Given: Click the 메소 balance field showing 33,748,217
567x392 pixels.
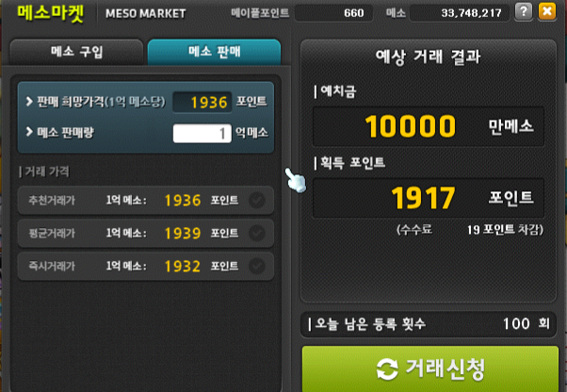Looking at the screenshot, I should click(x=460, y=13).
